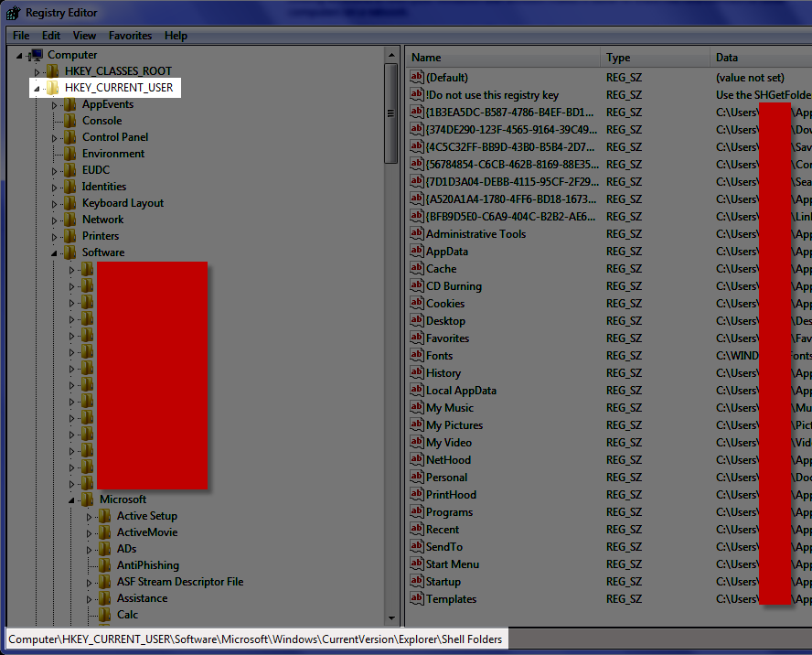This screenshot has height=655, width=812.
Task: Click the string icon beside Desktop
Action: click(417, 320)
